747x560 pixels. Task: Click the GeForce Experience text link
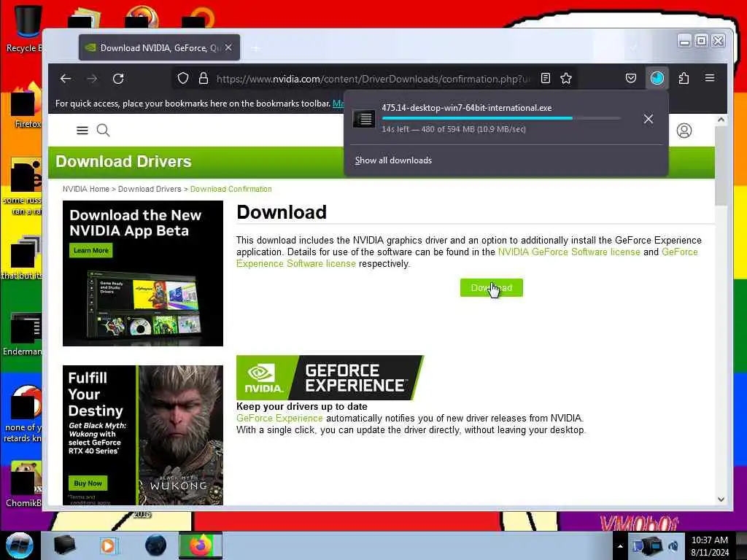[279, 418]
